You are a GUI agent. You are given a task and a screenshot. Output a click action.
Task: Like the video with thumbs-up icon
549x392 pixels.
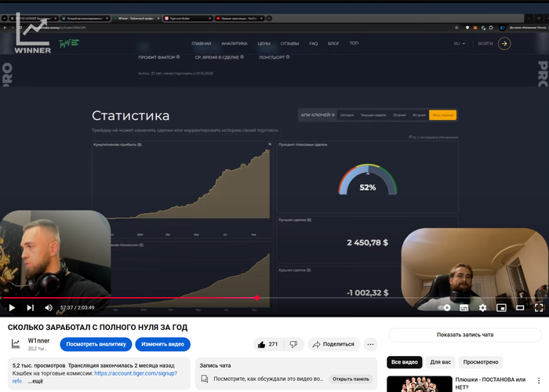(268, 344)
